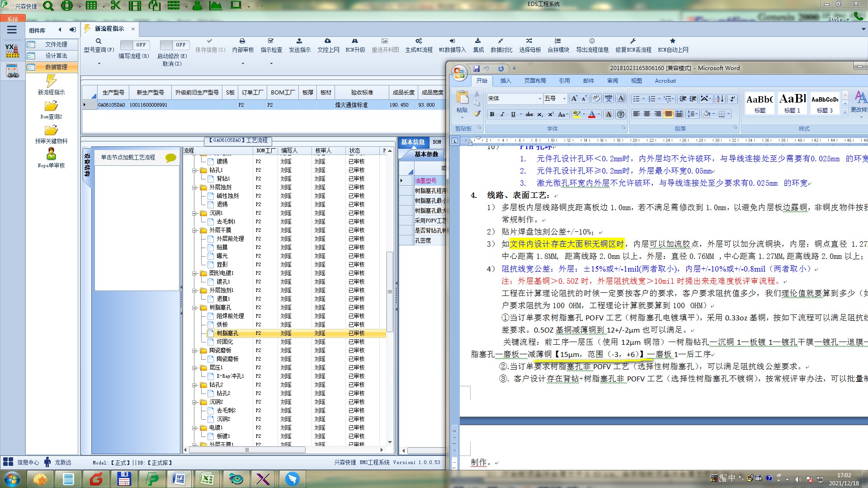Switch to 页面布局 ribbon tab in Word

(x=535, y=81)
